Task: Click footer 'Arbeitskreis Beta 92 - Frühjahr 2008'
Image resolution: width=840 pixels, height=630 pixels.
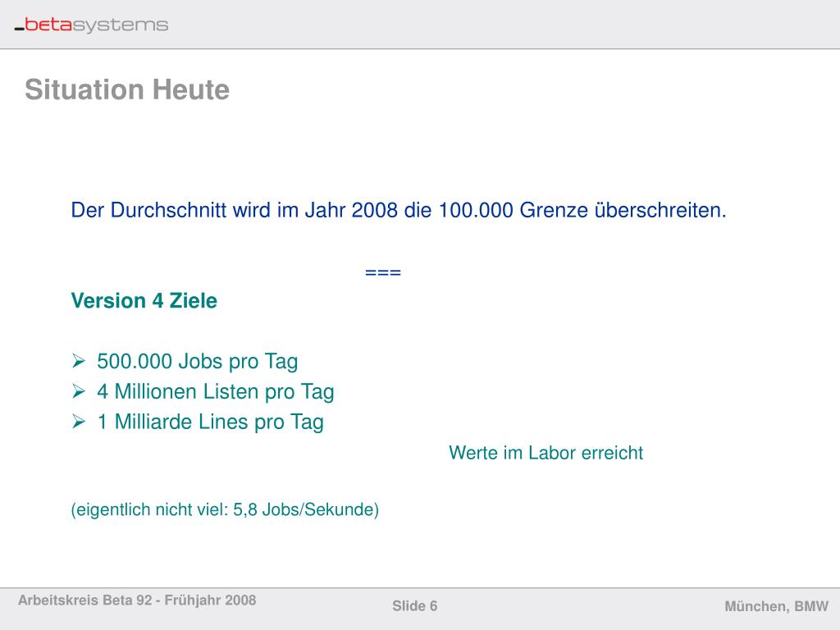Action: 137,600
